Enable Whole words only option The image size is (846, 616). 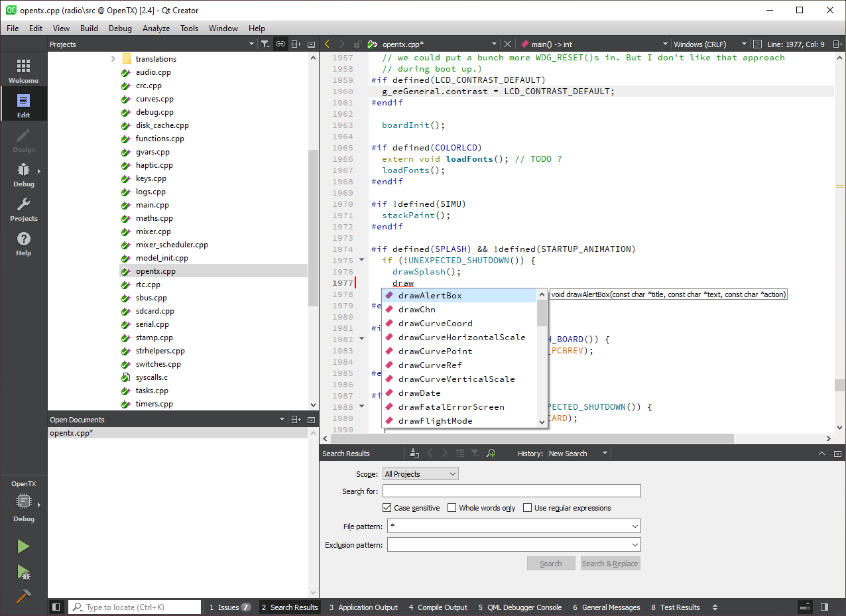pos(452,508)
